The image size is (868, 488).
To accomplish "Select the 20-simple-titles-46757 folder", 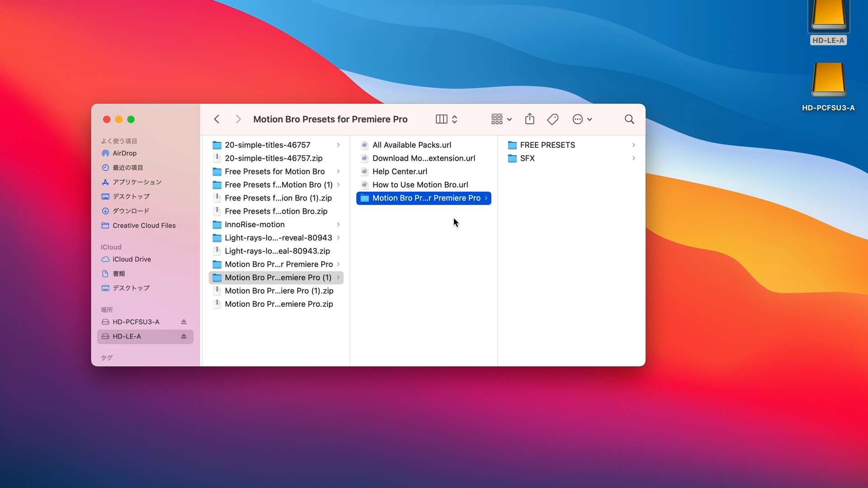I will click(276, 145).
